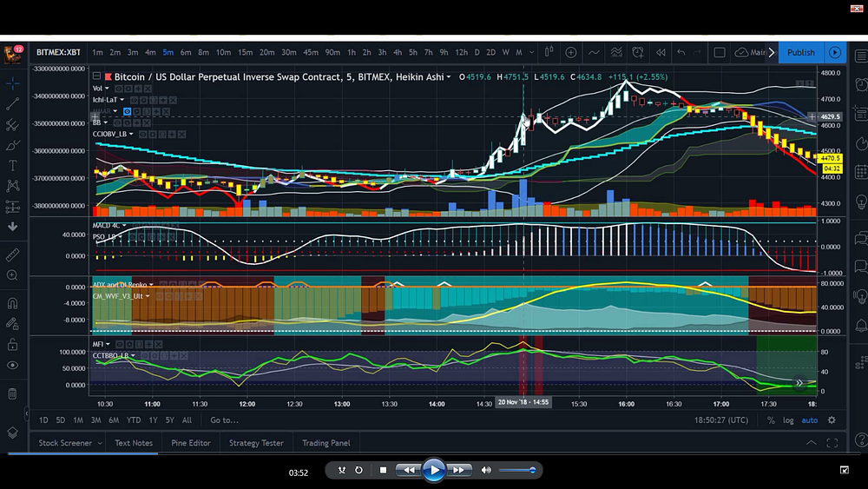868x489 pixels.
Task: Open the indicators menu in top toolbar
Action: (x=595, y=52)
